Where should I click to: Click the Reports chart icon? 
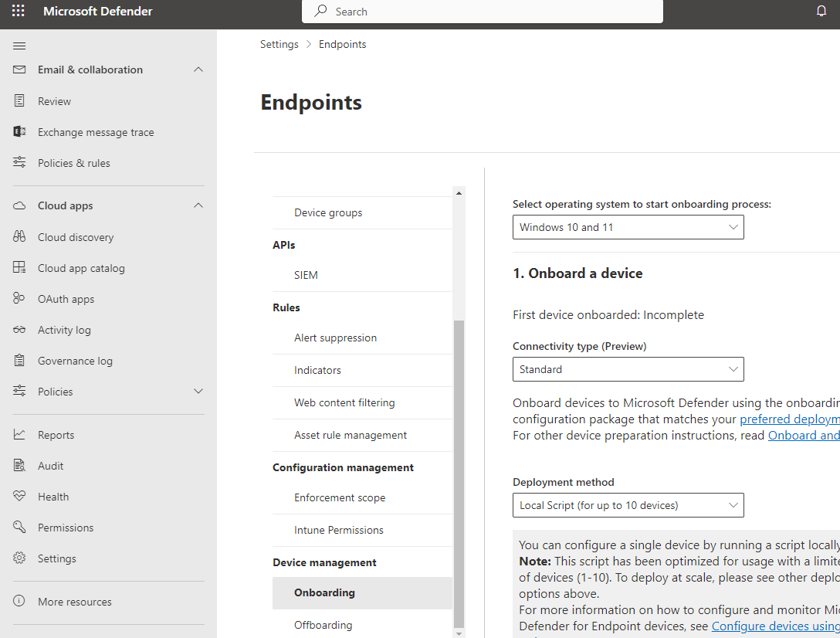(x=19, y=434)
